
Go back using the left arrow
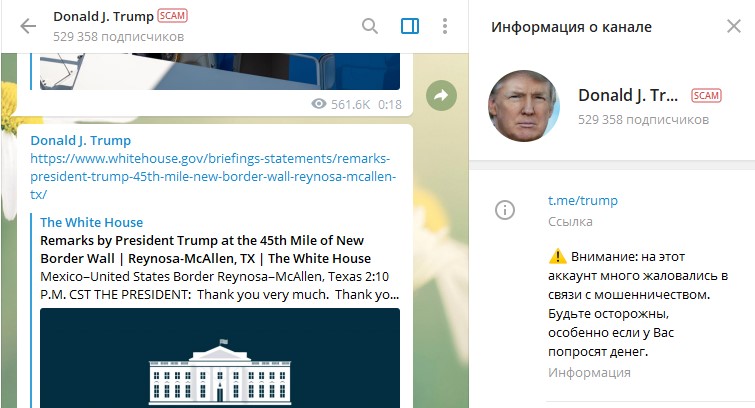click(28, 26)
